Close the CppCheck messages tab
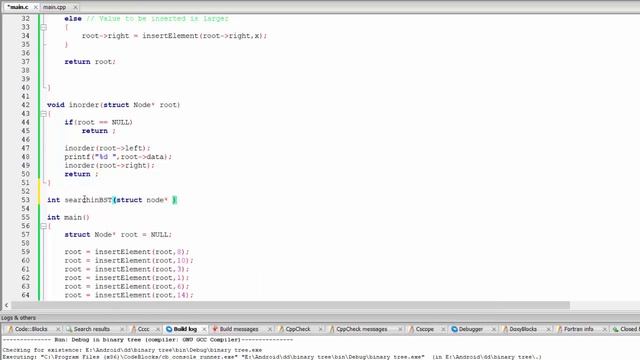Screen dimensions: 640x360 [400, 329]
